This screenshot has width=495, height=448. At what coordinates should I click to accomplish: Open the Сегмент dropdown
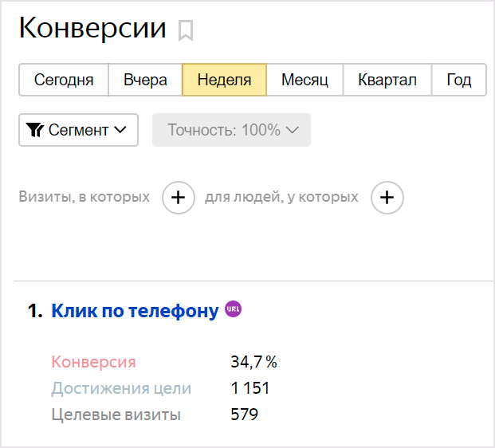pyautogui.click(x=78, y=130)
